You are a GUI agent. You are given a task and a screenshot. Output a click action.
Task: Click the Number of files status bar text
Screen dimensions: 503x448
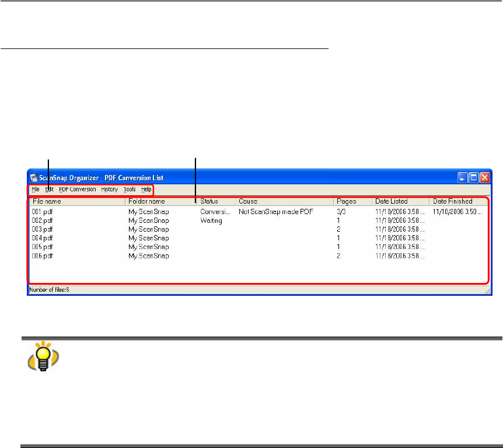point(49,290)
